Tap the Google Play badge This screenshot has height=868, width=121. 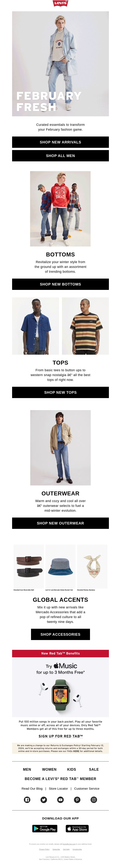(x=45, y=828)
